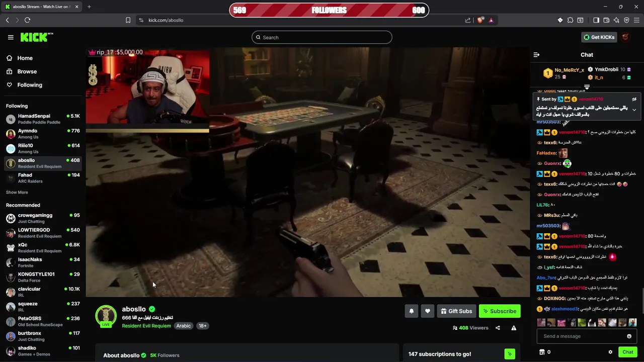Open burtbronx channel
The image size is (644, 362).
point(43,336)
